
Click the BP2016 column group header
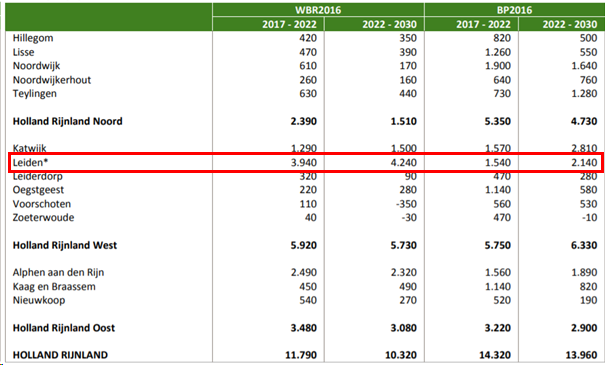click(x=514, y=10)
